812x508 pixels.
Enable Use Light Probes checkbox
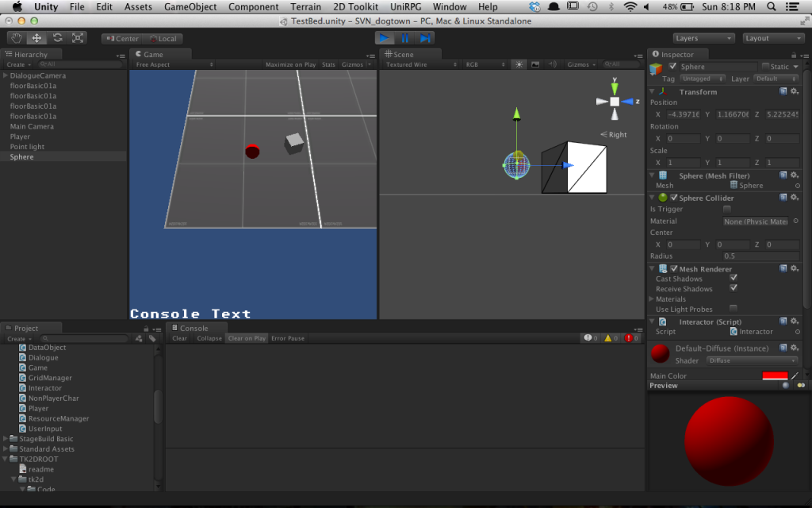click(733, 309)
